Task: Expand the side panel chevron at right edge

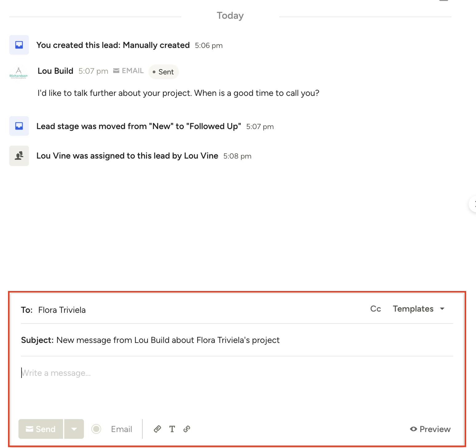Action: click(473, 204)
